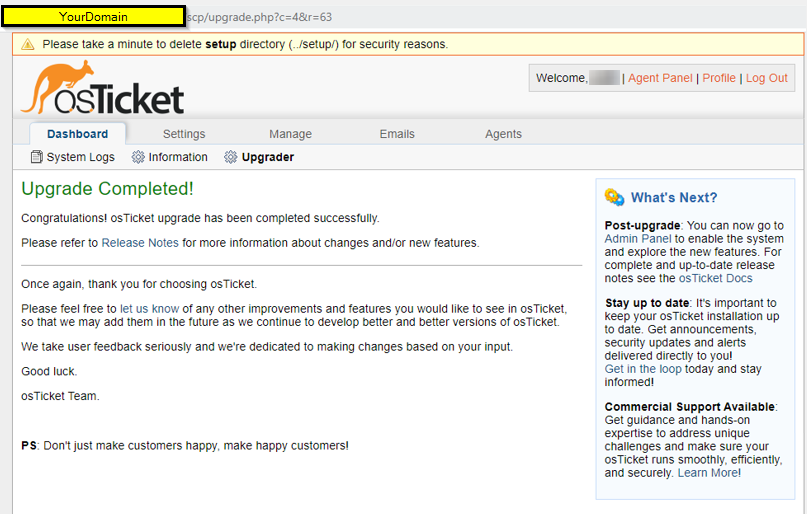Click the Information gear icon
The width and height of the screenshot is (807, 514).
coord(138,157)
